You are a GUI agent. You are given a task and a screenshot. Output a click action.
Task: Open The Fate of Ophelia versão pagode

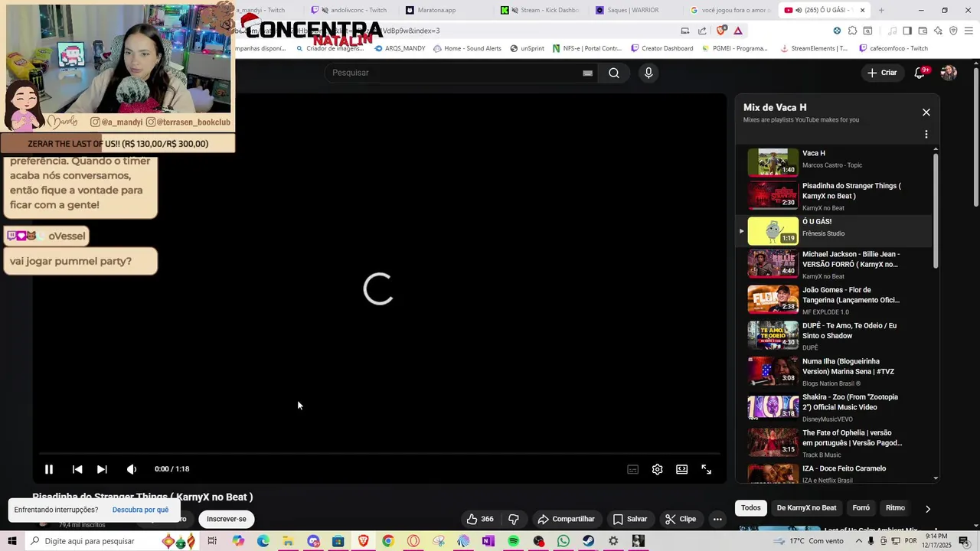point(835,442)
